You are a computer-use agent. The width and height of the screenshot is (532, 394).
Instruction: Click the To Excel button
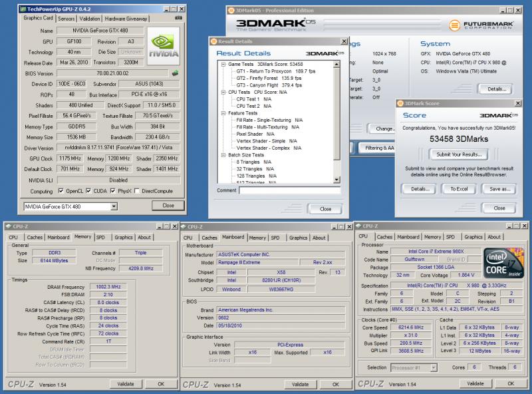(459, 189)
